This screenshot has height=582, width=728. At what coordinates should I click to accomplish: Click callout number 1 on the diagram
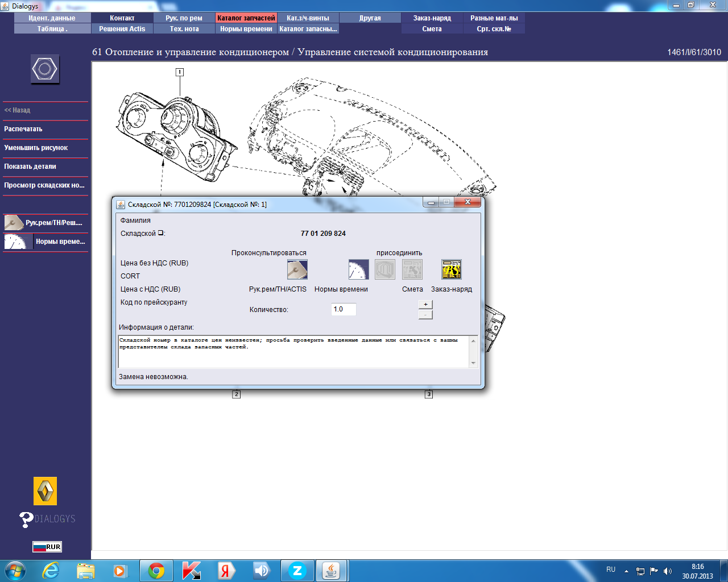[x=180, y=72]
